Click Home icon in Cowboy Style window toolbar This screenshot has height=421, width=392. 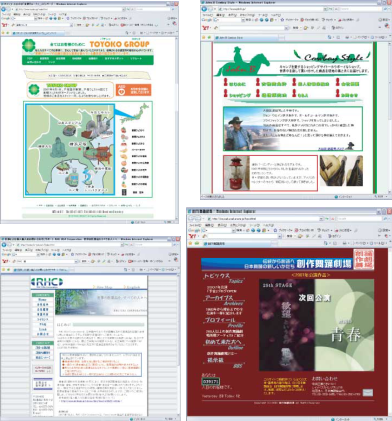(x=330, y=37)
